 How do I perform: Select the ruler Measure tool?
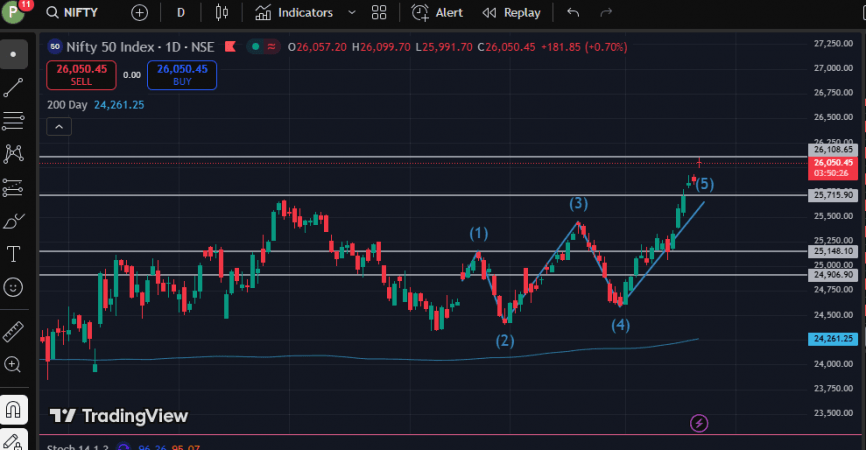point(13,331)
